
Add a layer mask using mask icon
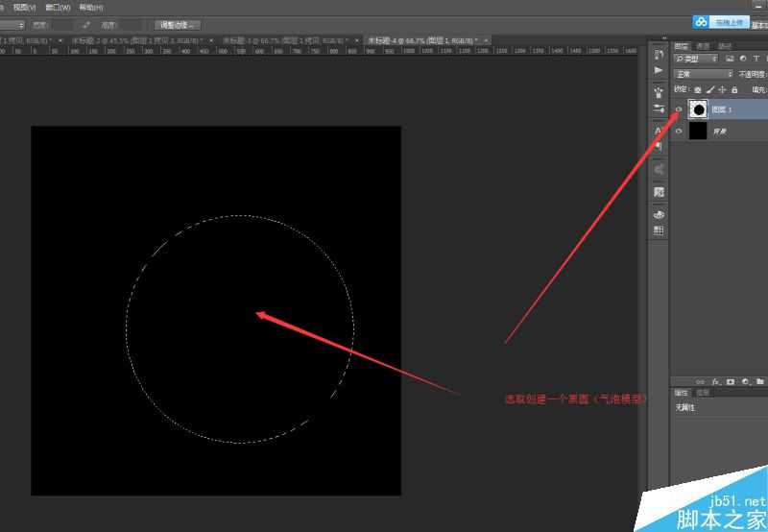pos(730,381)
